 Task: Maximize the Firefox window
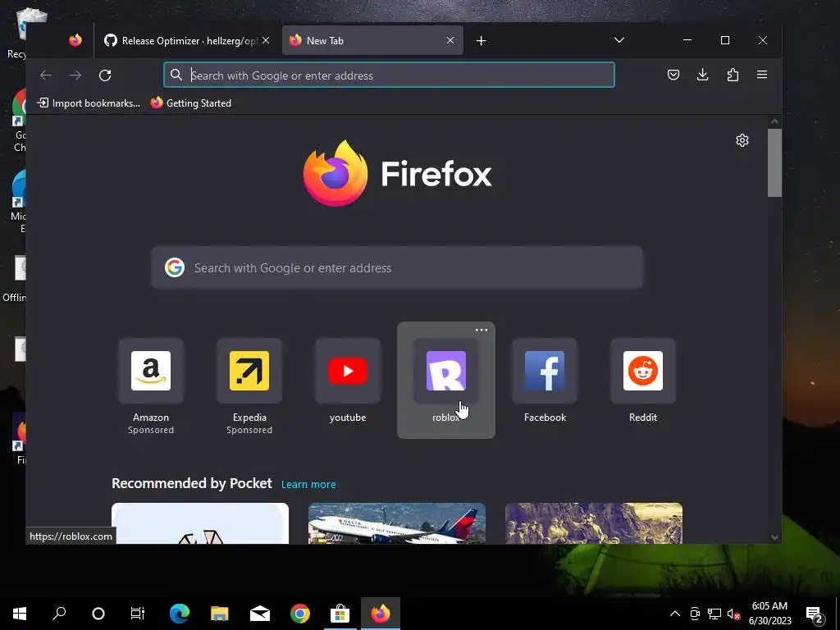point(725,40)
